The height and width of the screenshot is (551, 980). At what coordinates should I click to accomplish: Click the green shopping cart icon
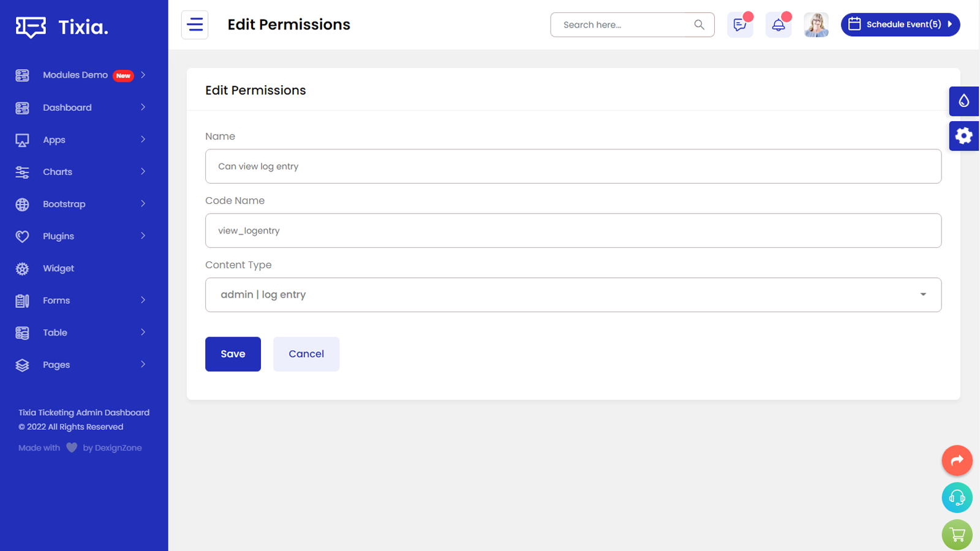[x=957, y=534]
